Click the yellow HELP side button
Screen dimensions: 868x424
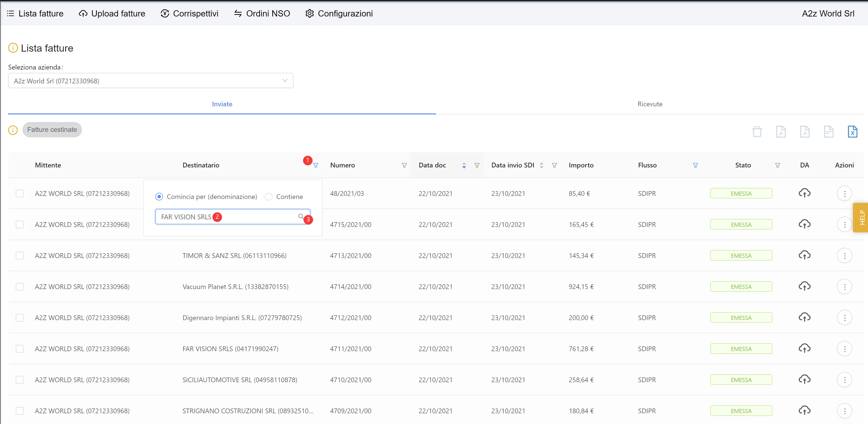click(862, 218)
